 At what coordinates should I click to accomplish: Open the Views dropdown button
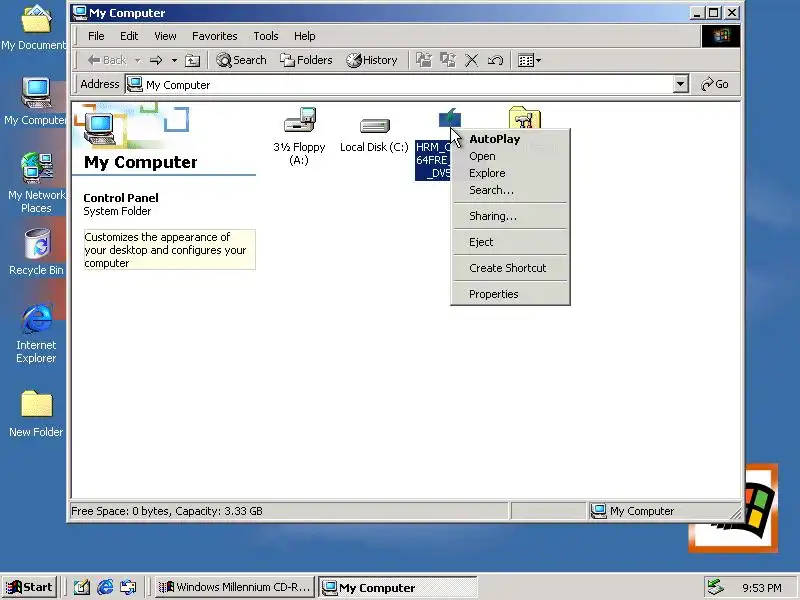tap(529, 60)
